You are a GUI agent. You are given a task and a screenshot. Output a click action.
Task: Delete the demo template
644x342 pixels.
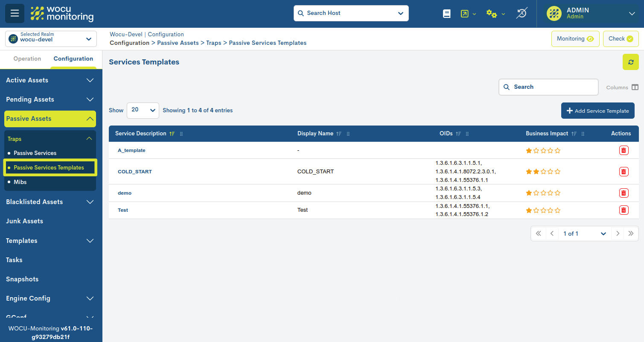624,193
